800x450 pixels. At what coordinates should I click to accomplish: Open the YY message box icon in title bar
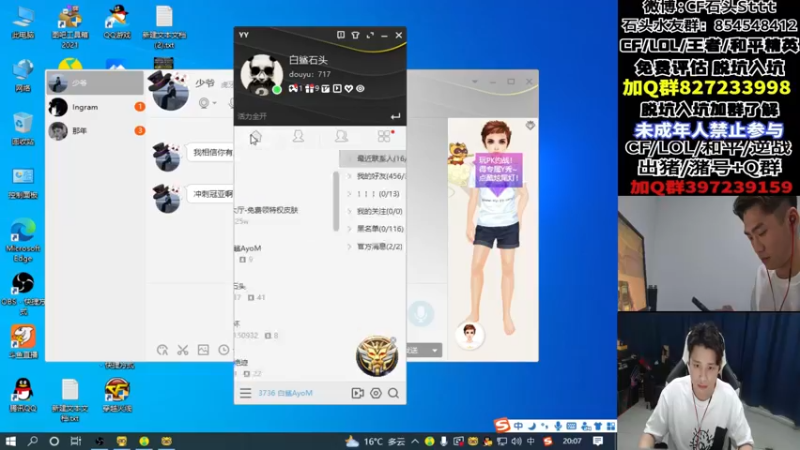pyautogui.click(x=340, y=35)
